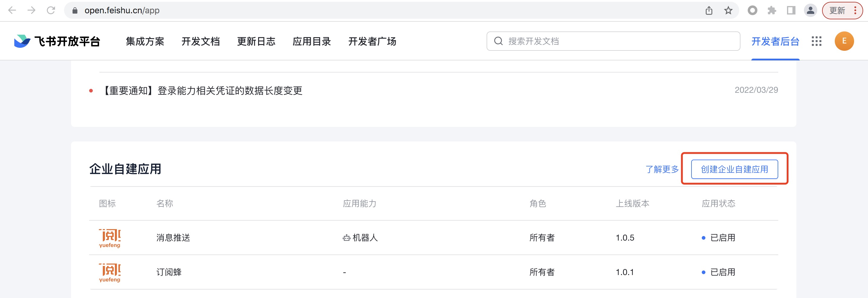Click the browser 更新 button
This screenshot has width=868, height=298.
pos(837,11)
